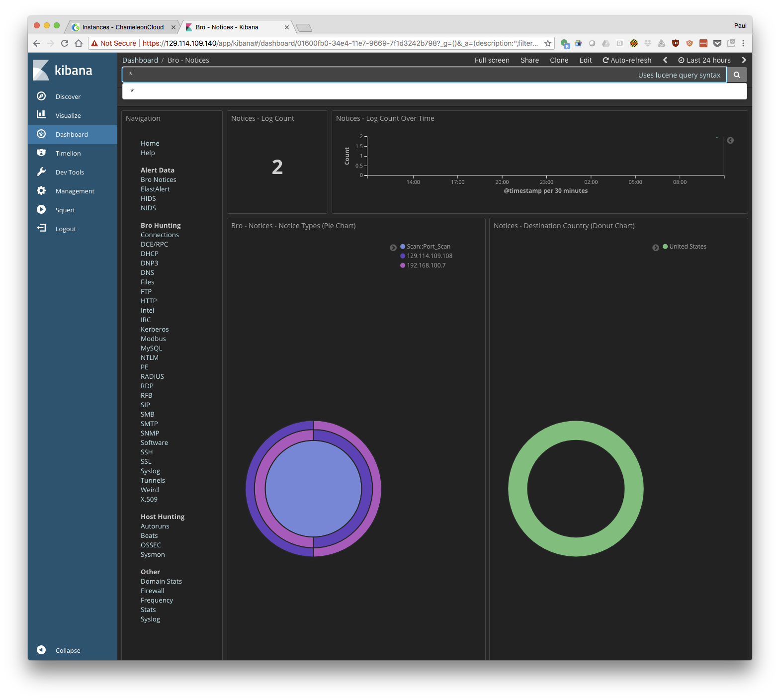780x700 pixels.
Task: Open the Discover compass icon
Action: pos(41,96)
